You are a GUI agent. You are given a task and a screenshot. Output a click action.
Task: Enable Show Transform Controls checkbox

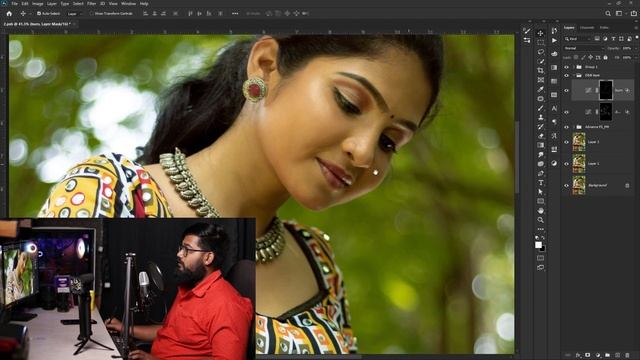(91, 13)
